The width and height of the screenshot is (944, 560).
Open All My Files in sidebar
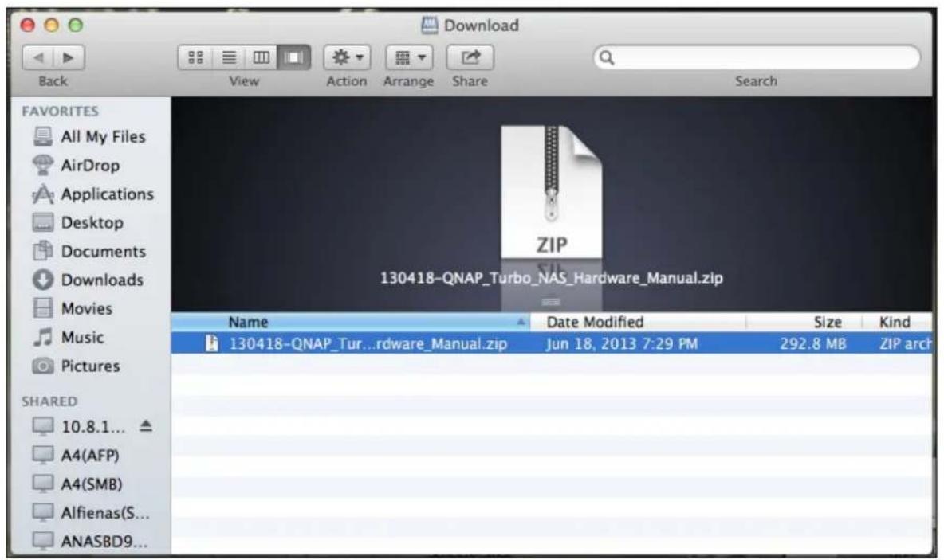(x=89, y=136)
